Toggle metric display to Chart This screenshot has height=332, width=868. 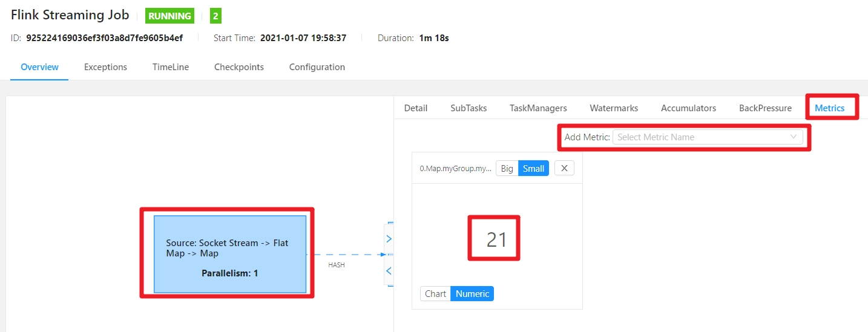[435, 294]
